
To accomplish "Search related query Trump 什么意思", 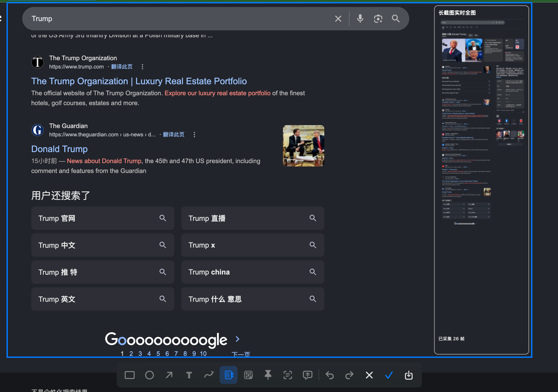I will click(253, 299).
